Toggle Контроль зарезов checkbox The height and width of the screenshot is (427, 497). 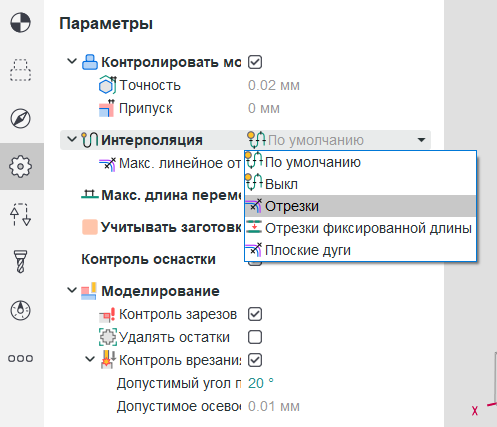[255, 314]
